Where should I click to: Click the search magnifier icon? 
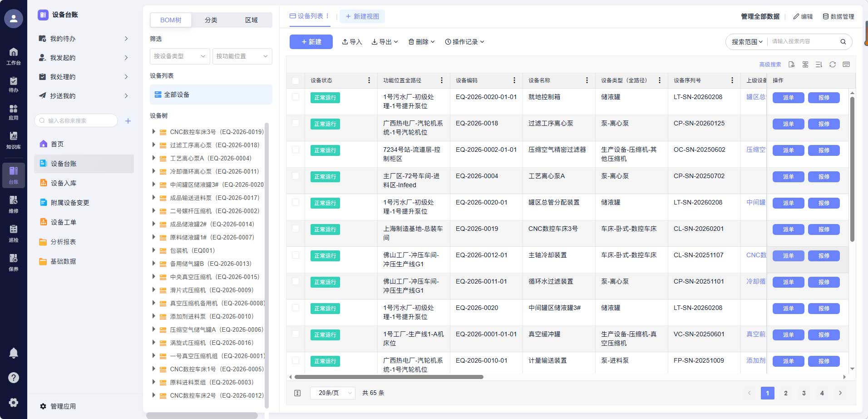coord(843,42)
